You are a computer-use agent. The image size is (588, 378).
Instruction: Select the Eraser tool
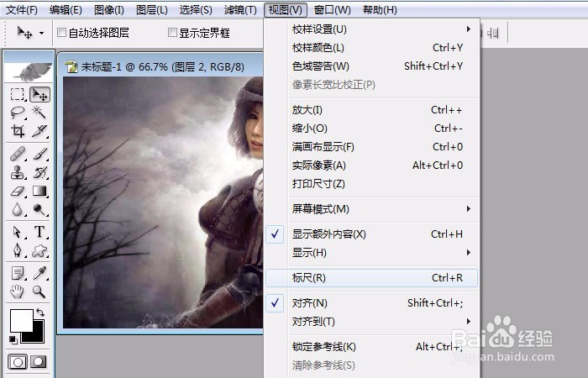[x=18, y=192]
